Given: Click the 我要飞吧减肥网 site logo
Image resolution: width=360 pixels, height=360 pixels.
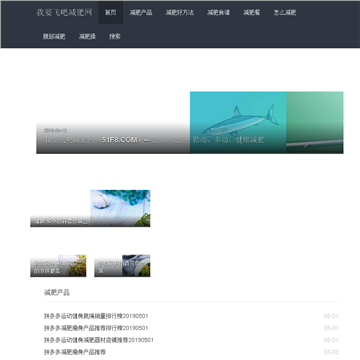Looking at the screenshot, I should click(64, 13).
